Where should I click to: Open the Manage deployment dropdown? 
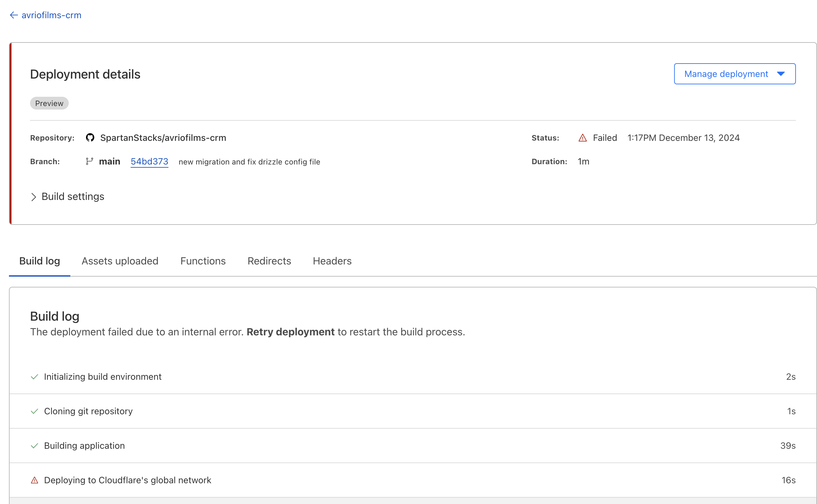click(x=734, y=74)
